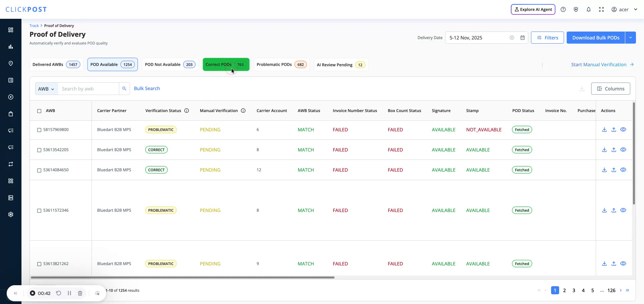Open the AI Review Pending tab
Image resolution: width=644 pixels, height=304 pixels.
tap(341, 64)
